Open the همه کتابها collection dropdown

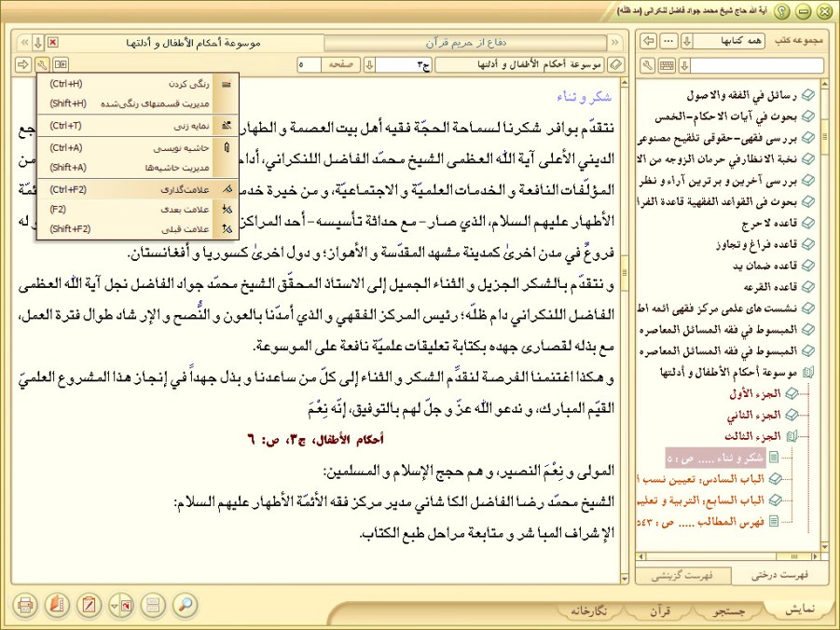(687, 42)
